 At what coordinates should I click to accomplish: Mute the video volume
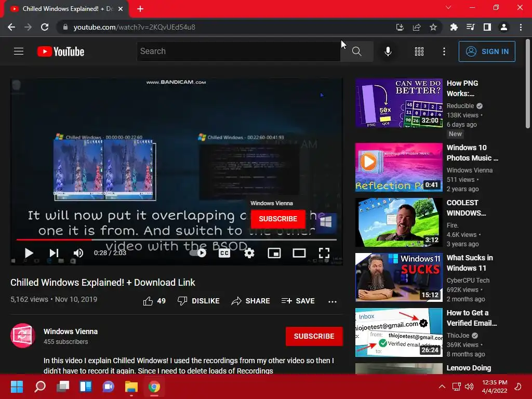pos(78,253)
